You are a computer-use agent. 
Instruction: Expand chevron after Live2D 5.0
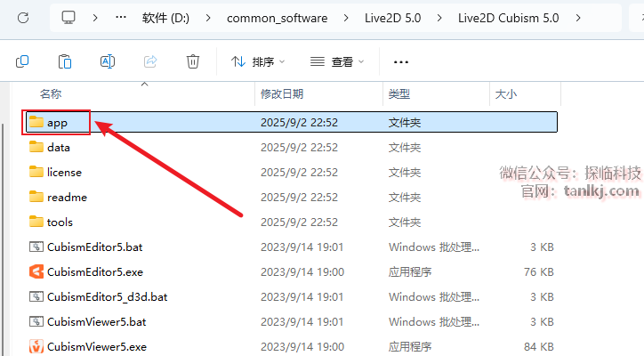(x=439, y=18)
